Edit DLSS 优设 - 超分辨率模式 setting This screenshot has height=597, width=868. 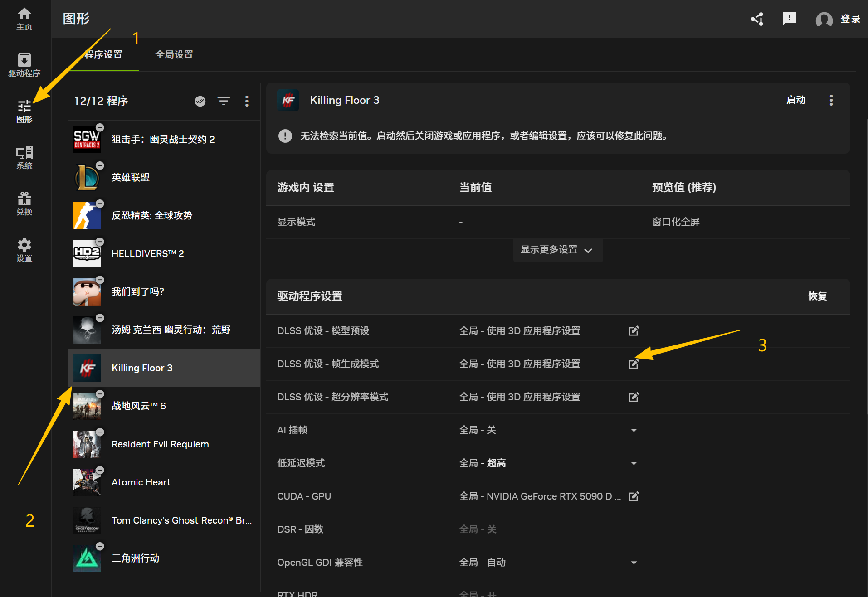pyautogui.click(x=634, y=397)
